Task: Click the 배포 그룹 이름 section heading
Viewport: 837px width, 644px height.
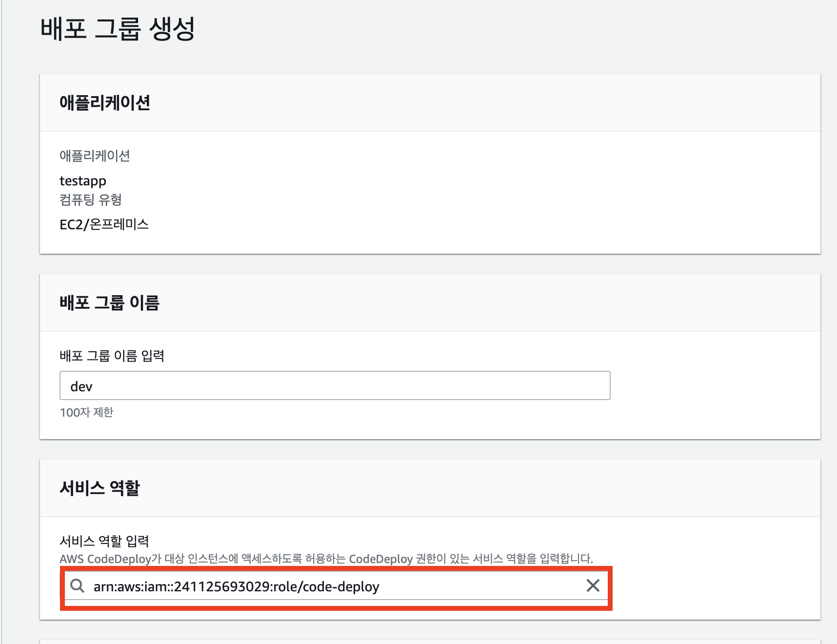Action: pos(110,302)
